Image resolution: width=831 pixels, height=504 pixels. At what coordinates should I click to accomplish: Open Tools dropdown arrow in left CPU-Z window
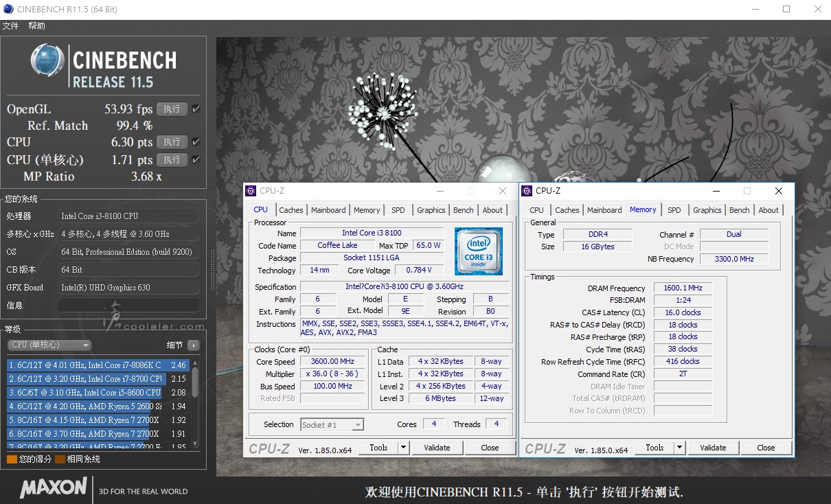pyautogui.click(x=404, y=448)
